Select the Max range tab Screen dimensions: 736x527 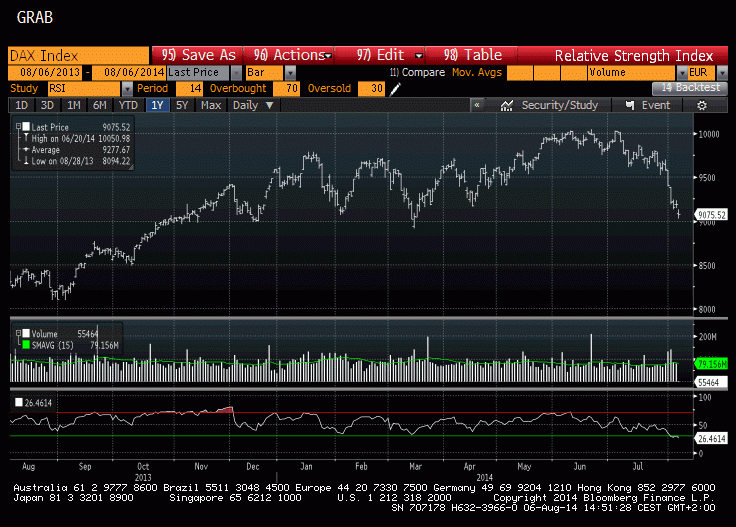coord(211,105)
